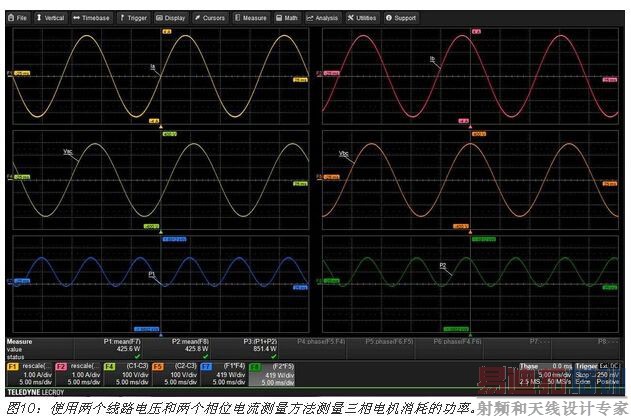Screen dimensions: 631x418
Task: Select the F2 rescale pink descriptor box
Action: tap(78, 374)
